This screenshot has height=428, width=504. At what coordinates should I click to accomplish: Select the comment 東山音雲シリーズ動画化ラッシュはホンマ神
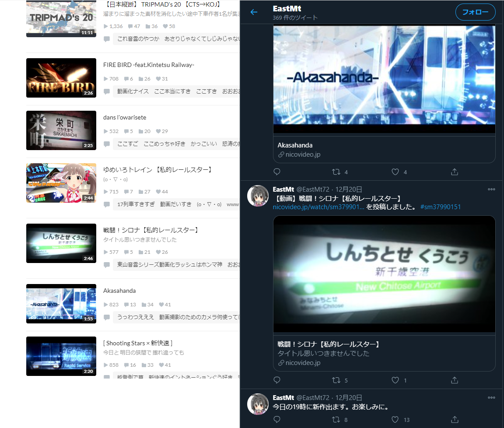coord(169,264)
